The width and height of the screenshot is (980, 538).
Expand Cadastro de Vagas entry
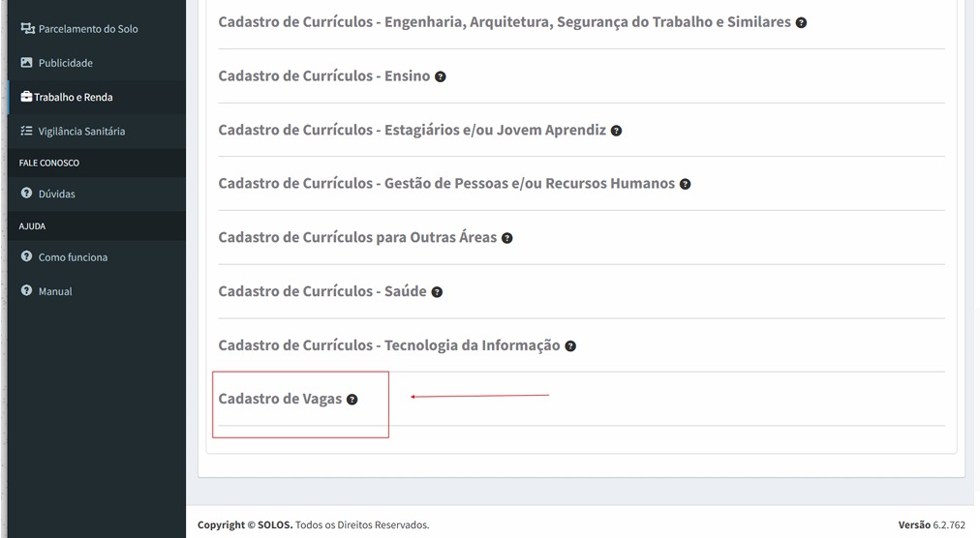(x=280, y=399)
